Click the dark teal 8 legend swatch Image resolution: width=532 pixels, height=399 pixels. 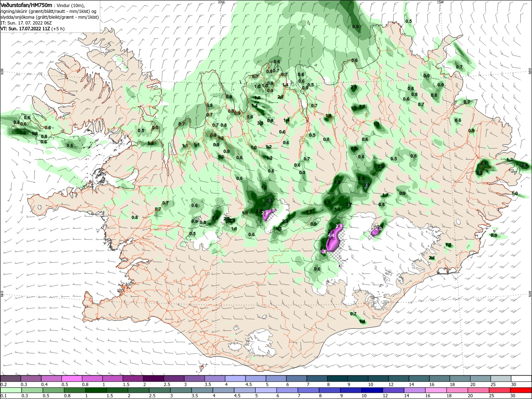338,379
